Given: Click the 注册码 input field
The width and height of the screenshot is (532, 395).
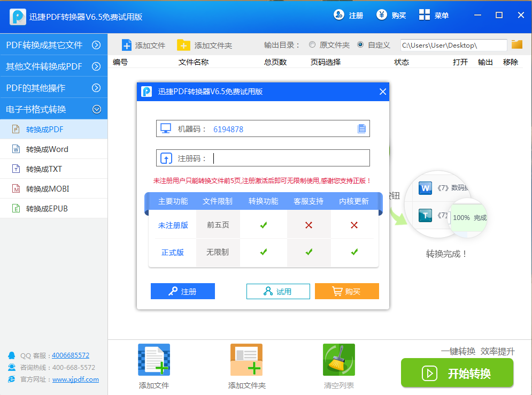Looking at the screenshot, I should coord(263,158).
